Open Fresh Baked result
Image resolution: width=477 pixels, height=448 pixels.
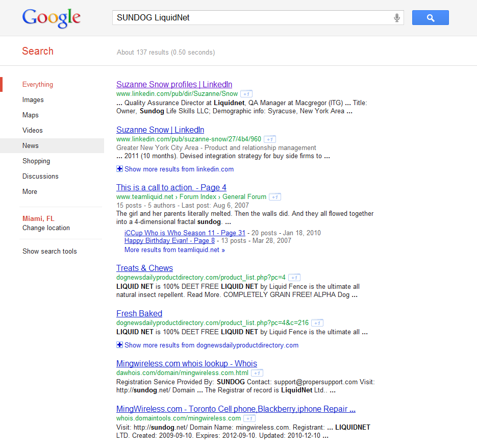[139, 313]
